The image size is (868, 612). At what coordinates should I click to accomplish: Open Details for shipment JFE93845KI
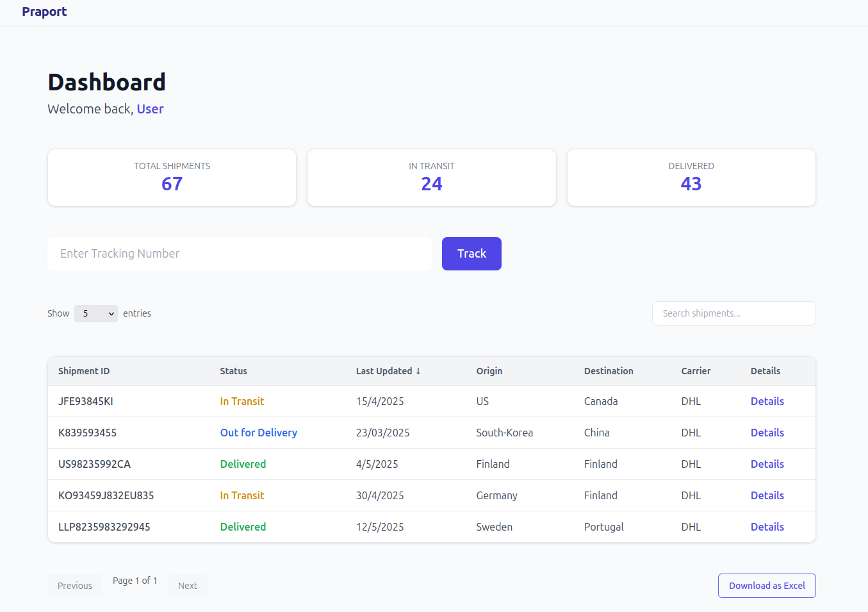767,401
